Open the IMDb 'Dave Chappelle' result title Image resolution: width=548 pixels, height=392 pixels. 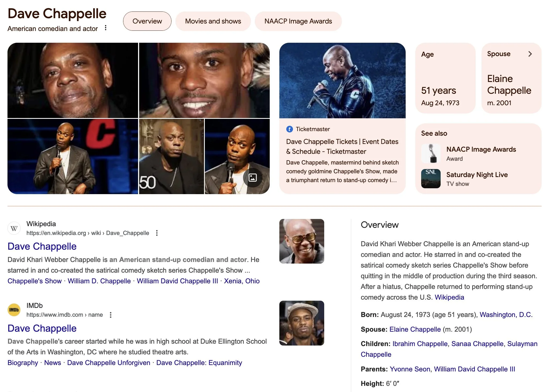point(42,328)
